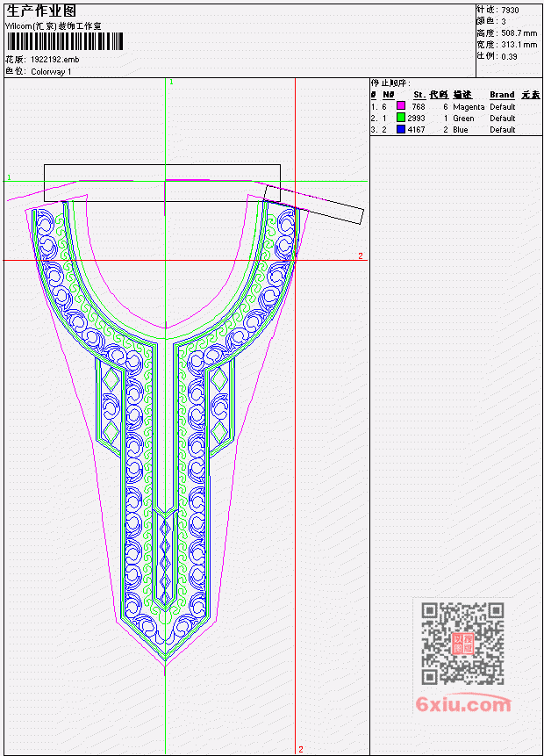Select the stitch count 2993 in Green row
544x756 pixels.
[416, 119]
